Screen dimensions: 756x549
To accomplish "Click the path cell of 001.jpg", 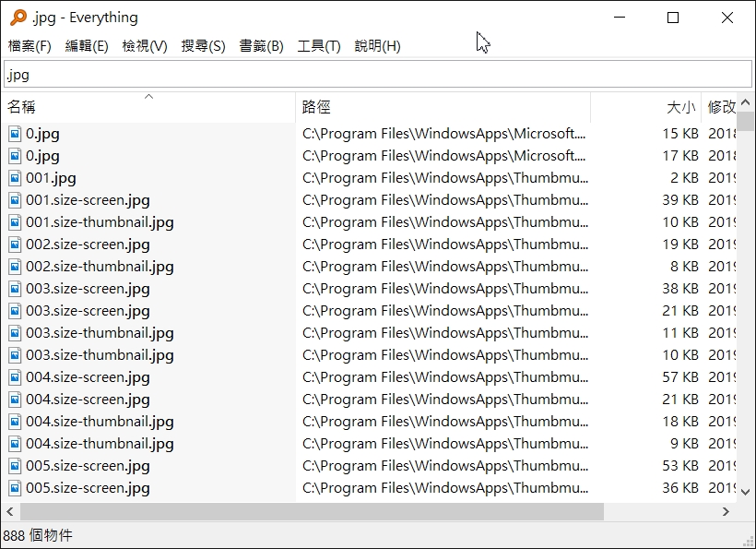I will (x=445, y=178).
